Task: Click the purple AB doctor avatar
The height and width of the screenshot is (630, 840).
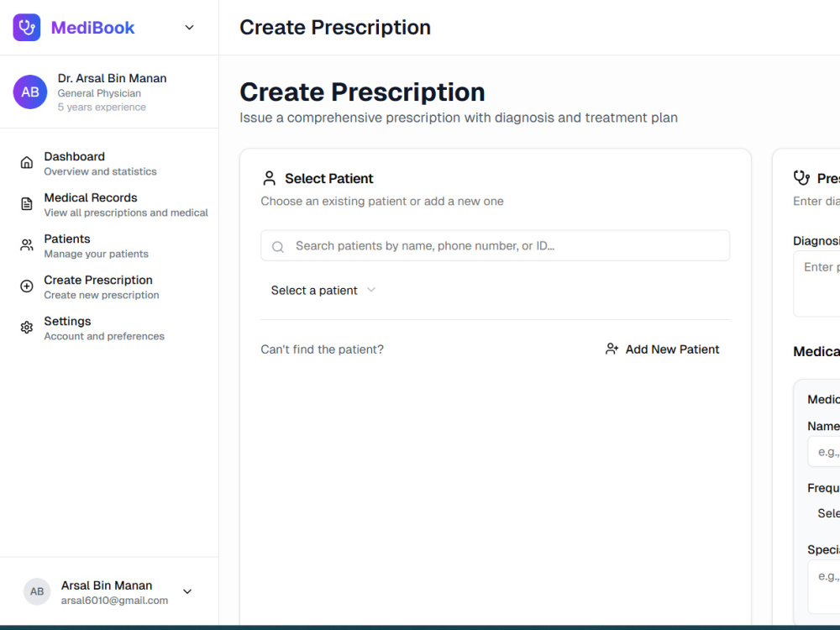Action: point(30,92)
